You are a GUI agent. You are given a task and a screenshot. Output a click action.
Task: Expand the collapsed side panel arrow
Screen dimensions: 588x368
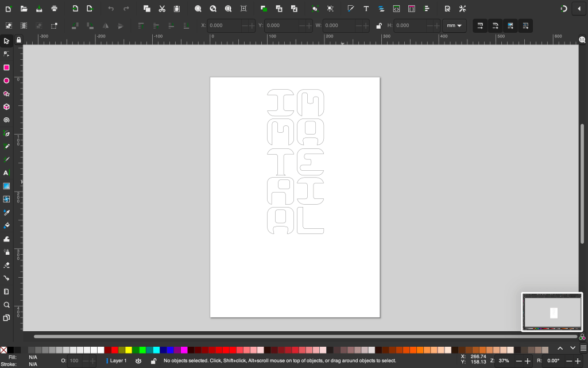pos(579,9)
